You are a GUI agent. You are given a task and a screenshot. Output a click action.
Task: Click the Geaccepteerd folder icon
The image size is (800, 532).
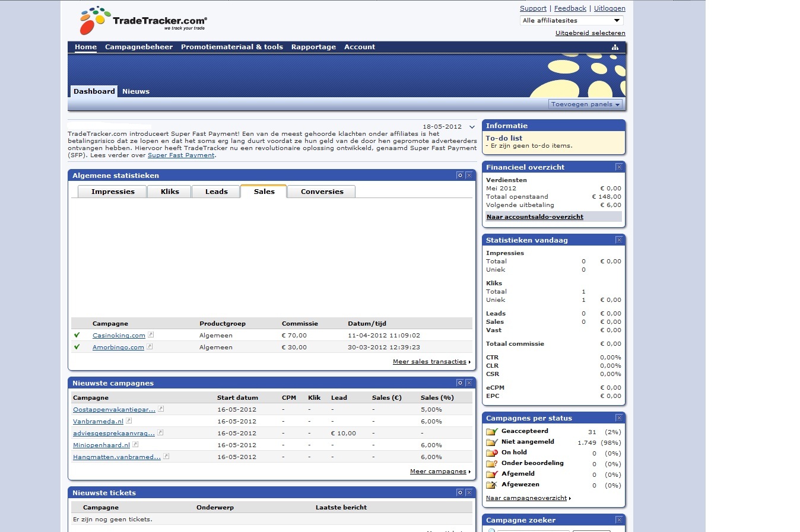(491, 432)
